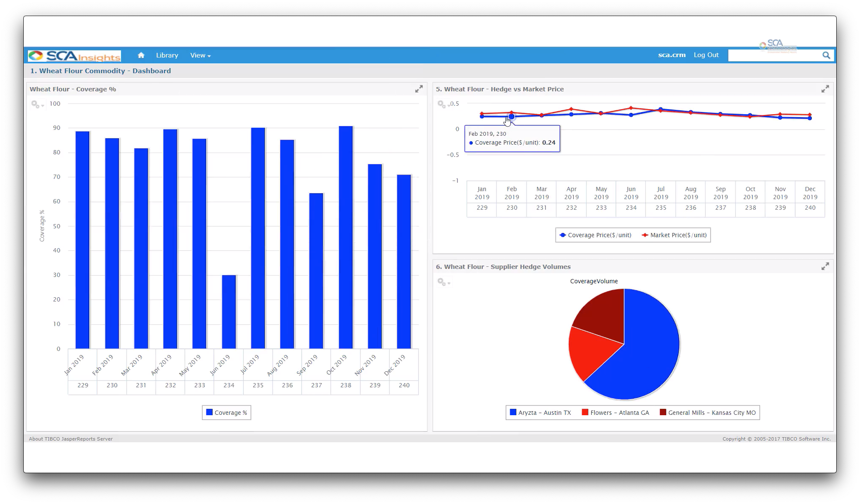Image resolution: width=860 pixels, height=504 pixels.
Task: Go to the home page icon
Action: [x=141, y=55]
